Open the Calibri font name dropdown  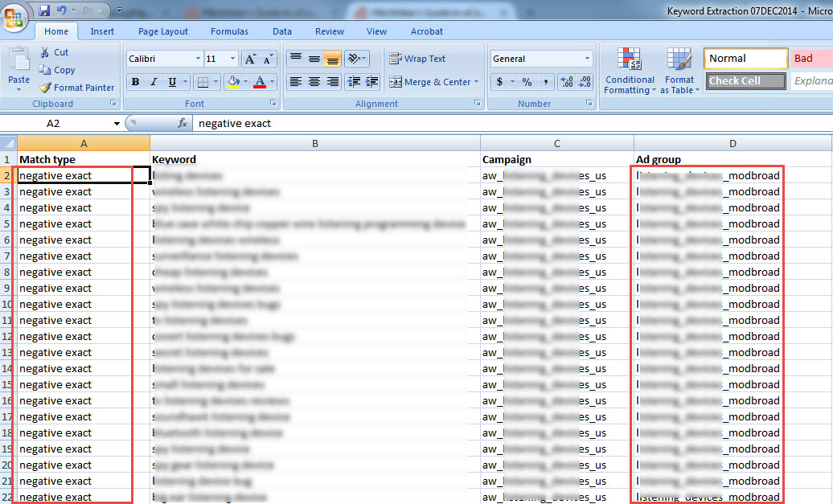[198, 59]
